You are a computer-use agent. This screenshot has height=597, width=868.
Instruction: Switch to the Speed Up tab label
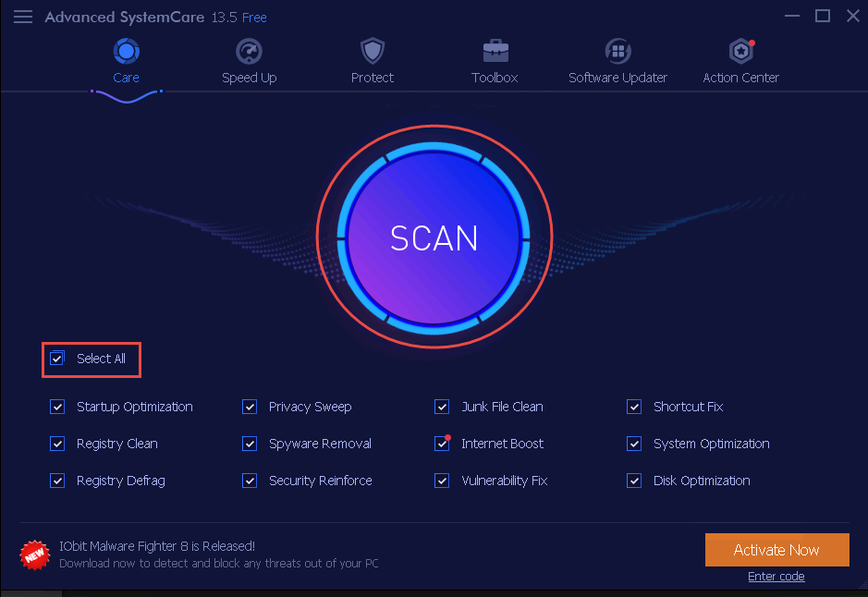click(249, 78)
